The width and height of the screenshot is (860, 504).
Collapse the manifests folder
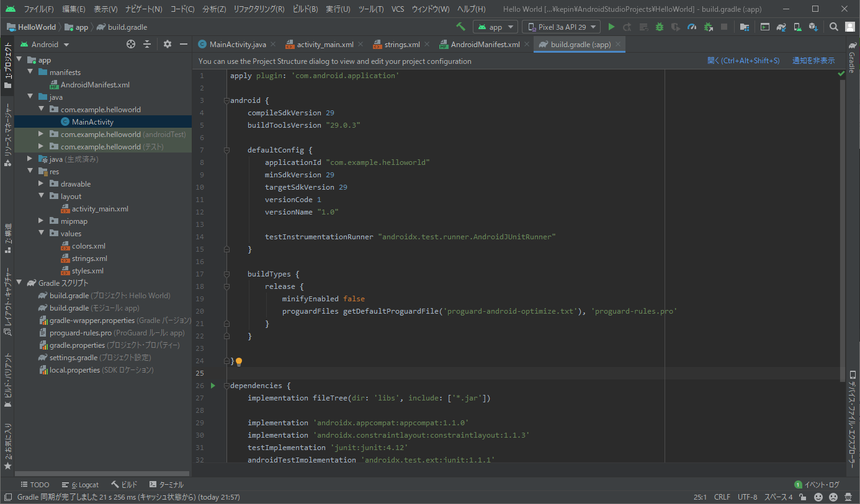click(30, 73)
